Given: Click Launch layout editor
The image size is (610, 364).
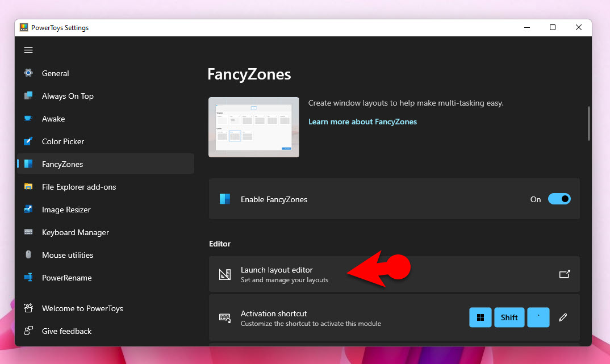Looking at the screenshot, I should [394, 274].
